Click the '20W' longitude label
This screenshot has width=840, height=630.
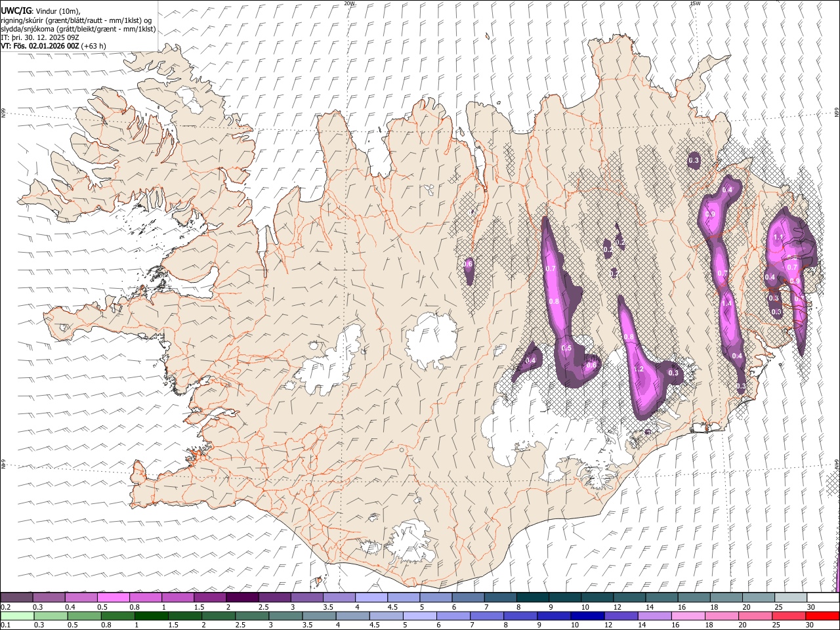coord(349,3)
